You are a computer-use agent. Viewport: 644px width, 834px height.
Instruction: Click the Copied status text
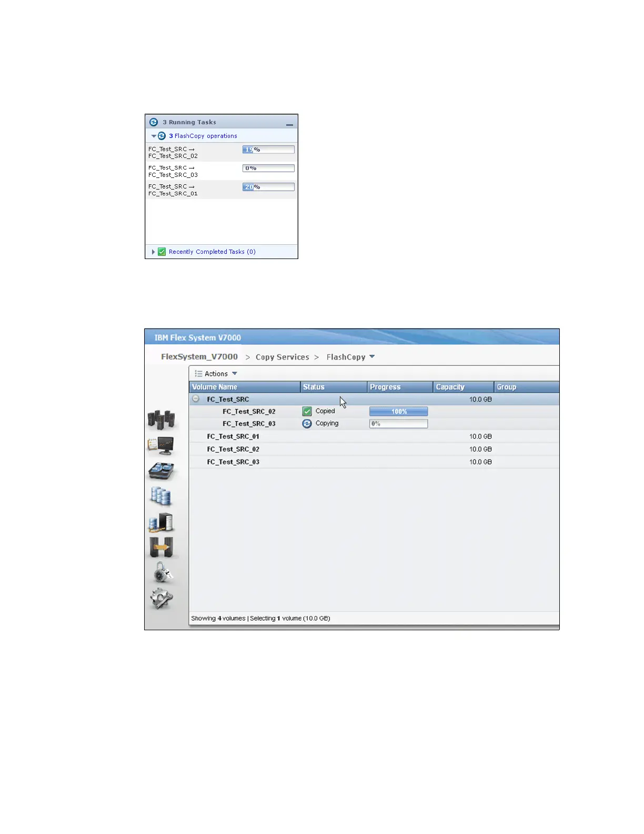(x=325, y=411)
